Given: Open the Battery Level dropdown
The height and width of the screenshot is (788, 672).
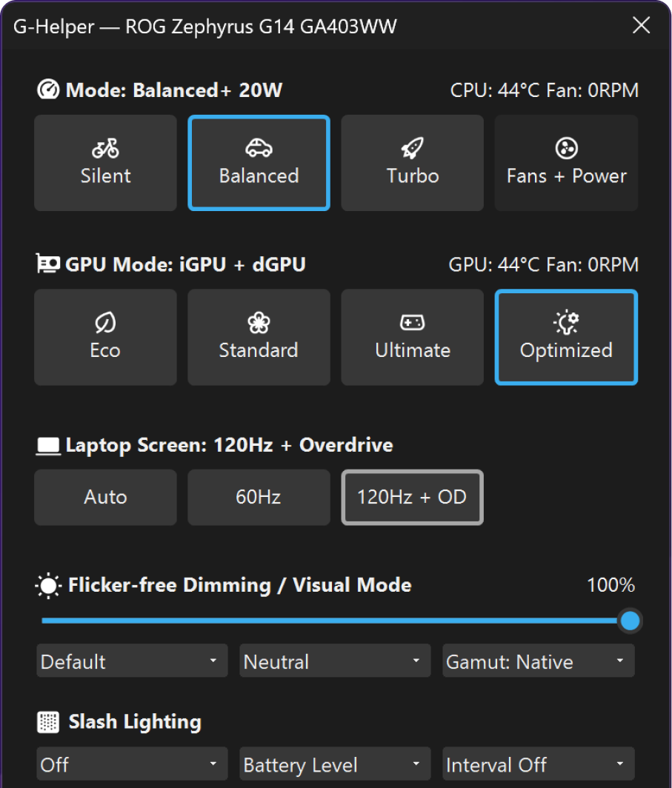Looking at the screenshot, I should coord(335,764).
